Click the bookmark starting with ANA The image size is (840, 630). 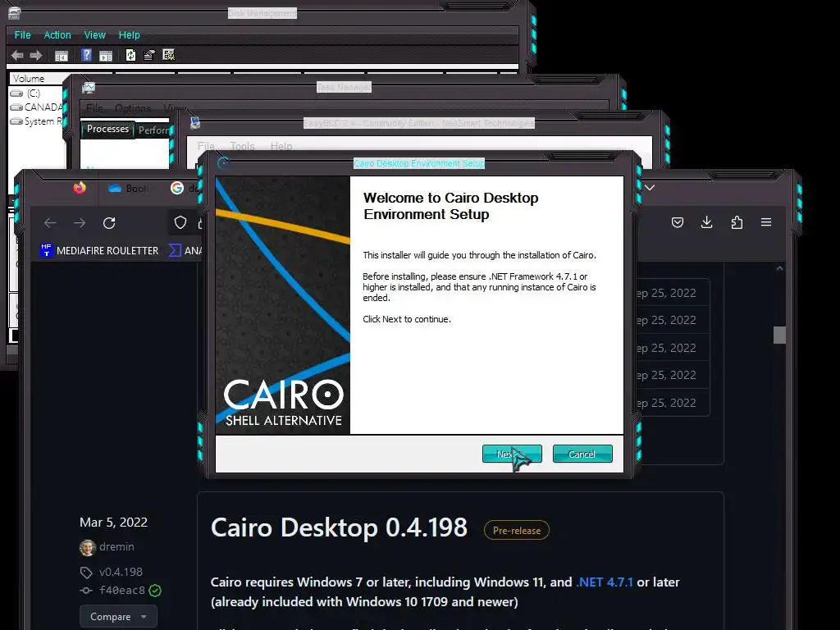[185, 250]
